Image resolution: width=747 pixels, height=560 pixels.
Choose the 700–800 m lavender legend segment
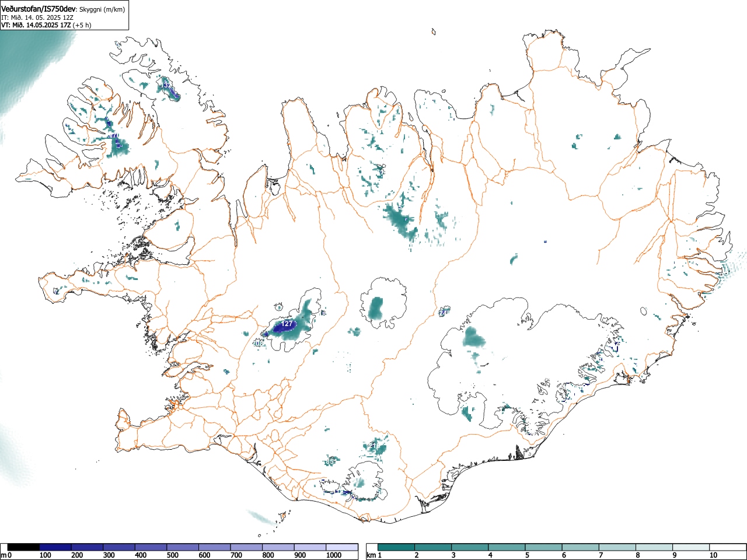point(246,547)
